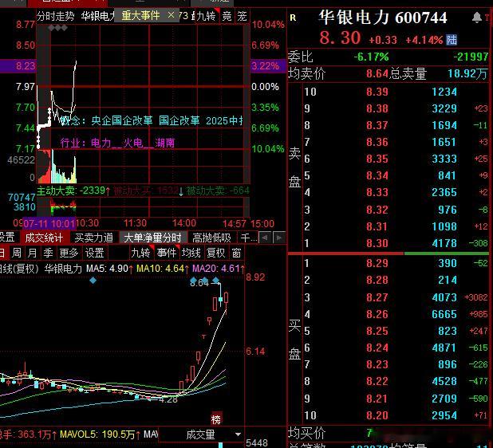This screenshot has height=448, width=493.
Task: Click the 行业: 电力__火电__湖南 line
Action: [117, 143]
